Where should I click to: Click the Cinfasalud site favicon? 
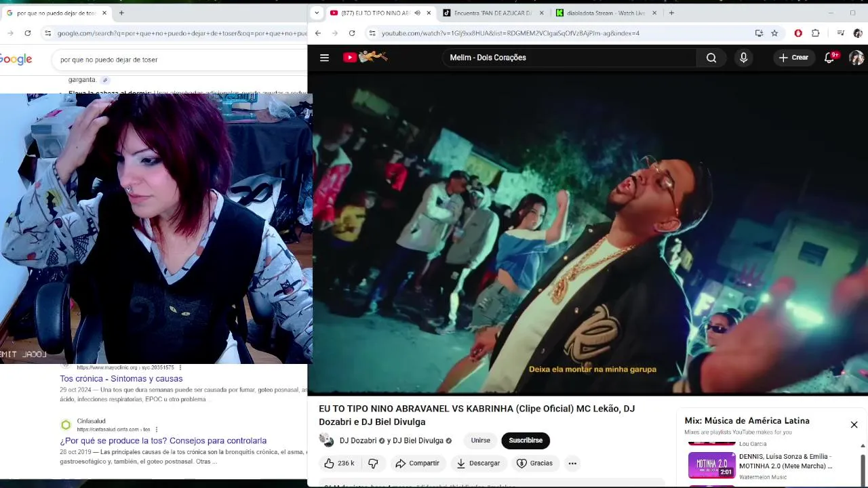[66, 425]
